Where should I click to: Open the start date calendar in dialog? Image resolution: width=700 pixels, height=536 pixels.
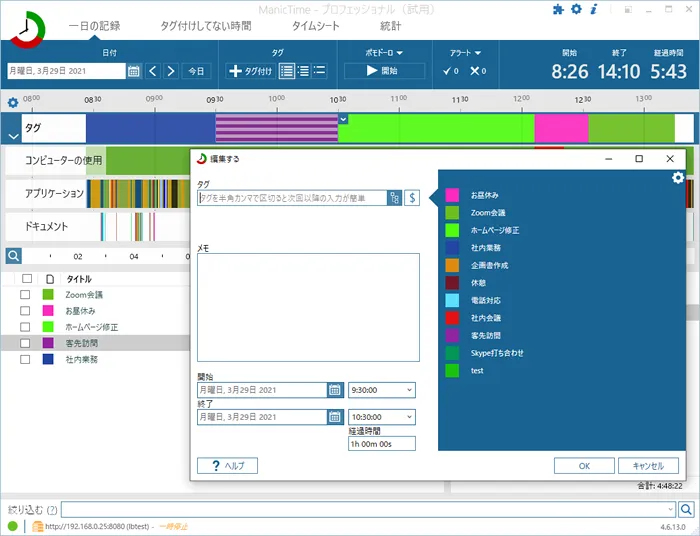coord(334,390)
